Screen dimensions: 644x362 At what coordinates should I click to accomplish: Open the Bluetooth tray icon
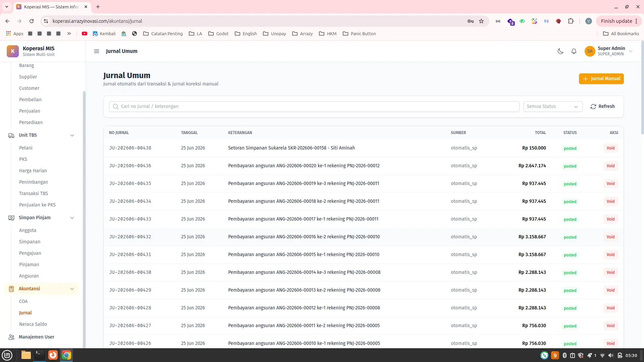565,356
